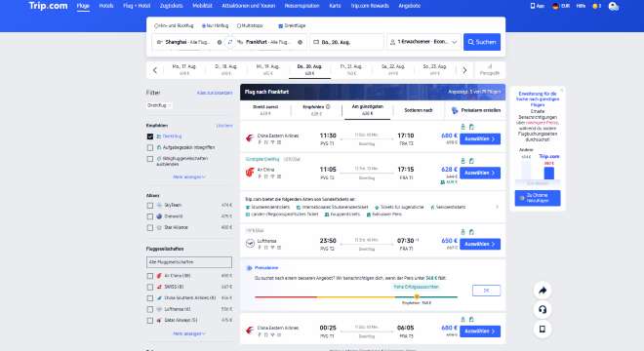Image resolution: width=644 pixels, height=351 pixels.
Task: Open the EUR currency language selector
Action: [x=561, y=6]
